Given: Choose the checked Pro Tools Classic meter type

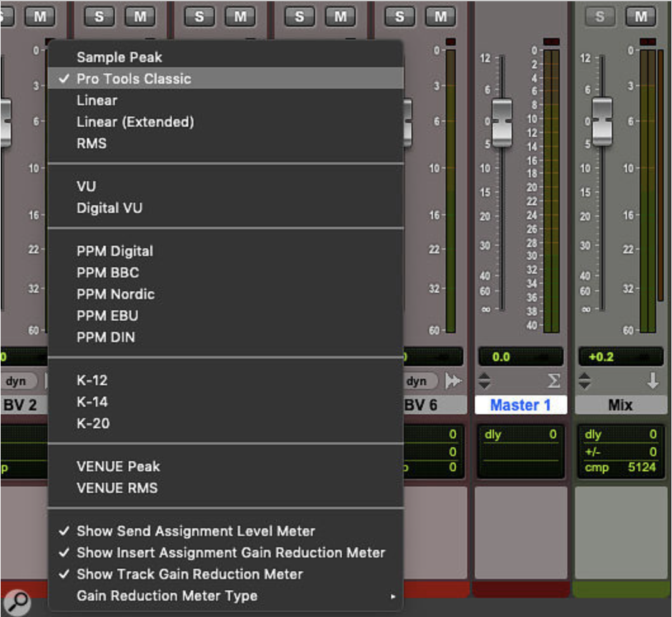Looking at the screenshot, I should click(x=226, y=79).
